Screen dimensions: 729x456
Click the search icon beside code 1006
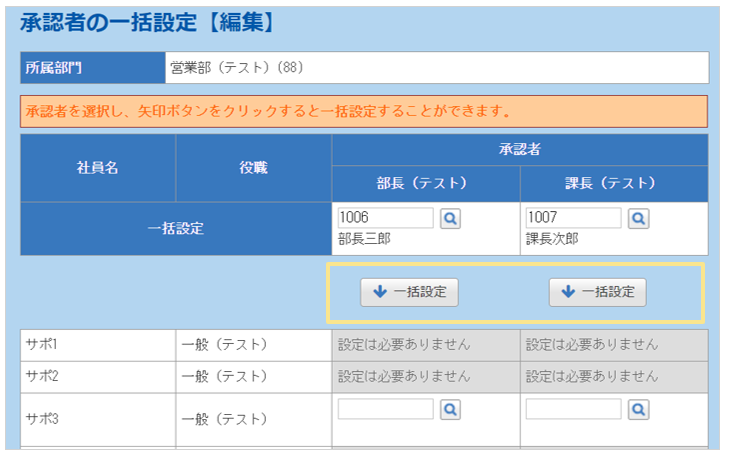tap(450, 218)
